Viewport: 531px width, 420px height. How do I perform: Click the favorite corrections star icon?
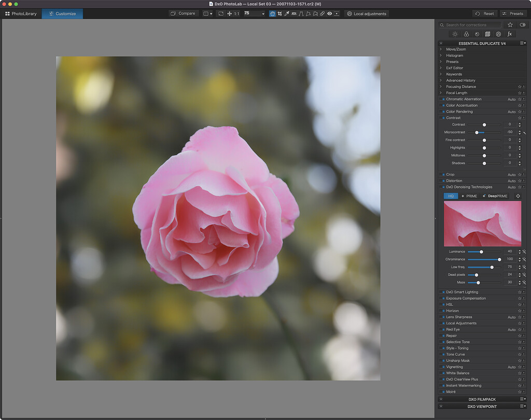(510, 24)
